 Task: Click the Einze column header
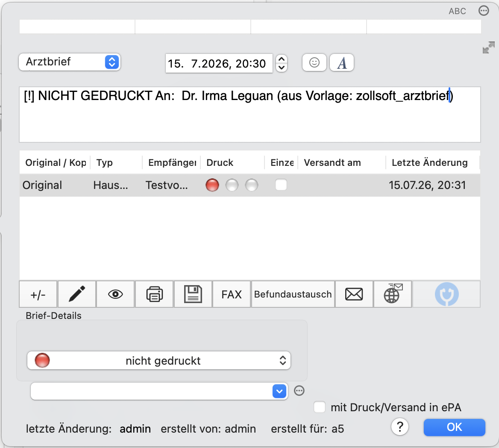pos(282,162)
